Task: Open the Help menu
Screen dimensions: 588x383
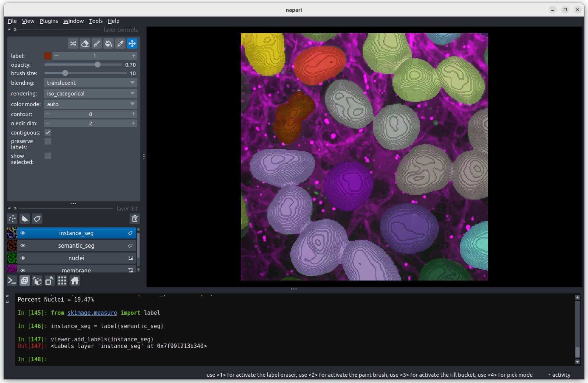Action: tap(114, 21)
